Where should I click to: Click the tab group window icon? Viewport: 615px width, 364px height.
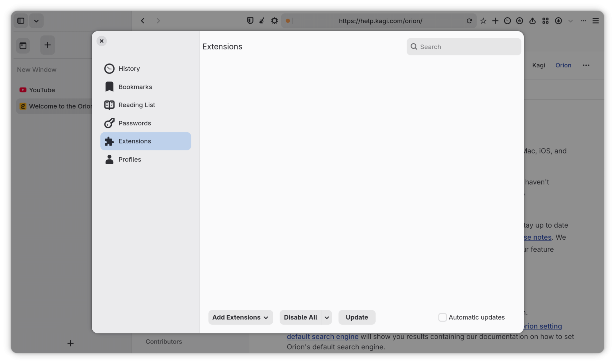click(x=23, y=46)
